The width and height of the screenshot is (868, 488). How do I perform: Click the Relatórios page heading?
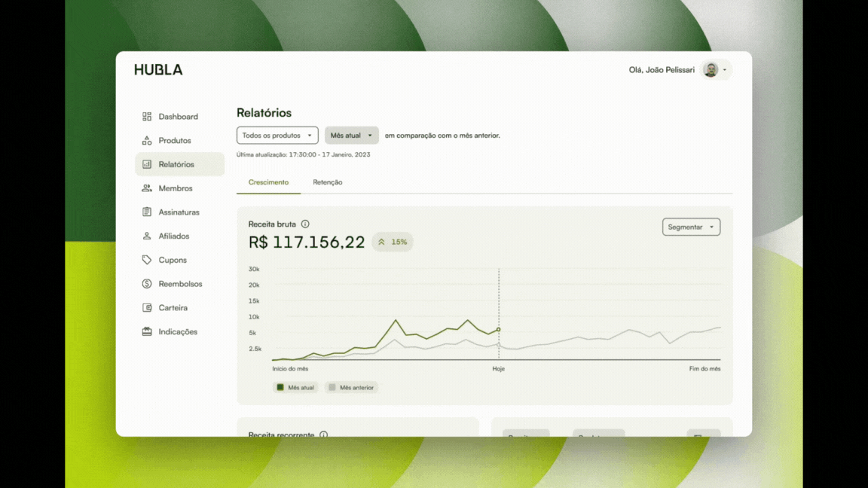(264, 113)
